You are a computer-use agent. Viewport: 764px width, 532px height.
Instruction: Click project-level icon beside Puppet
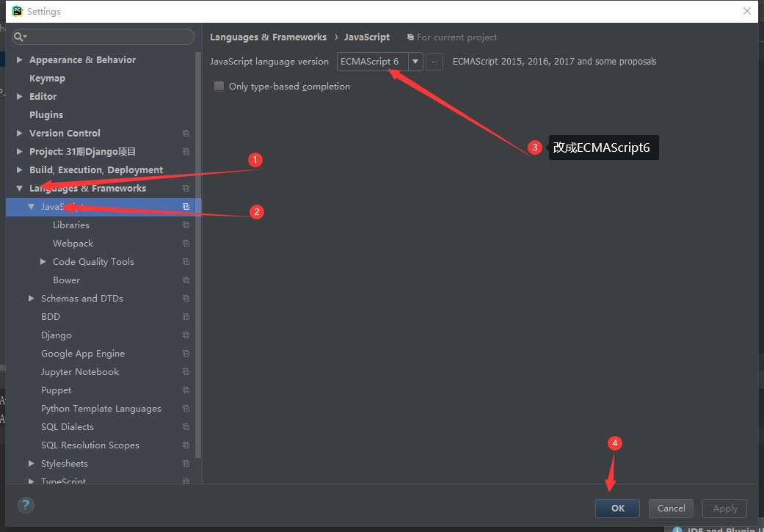tap(186, 390)
